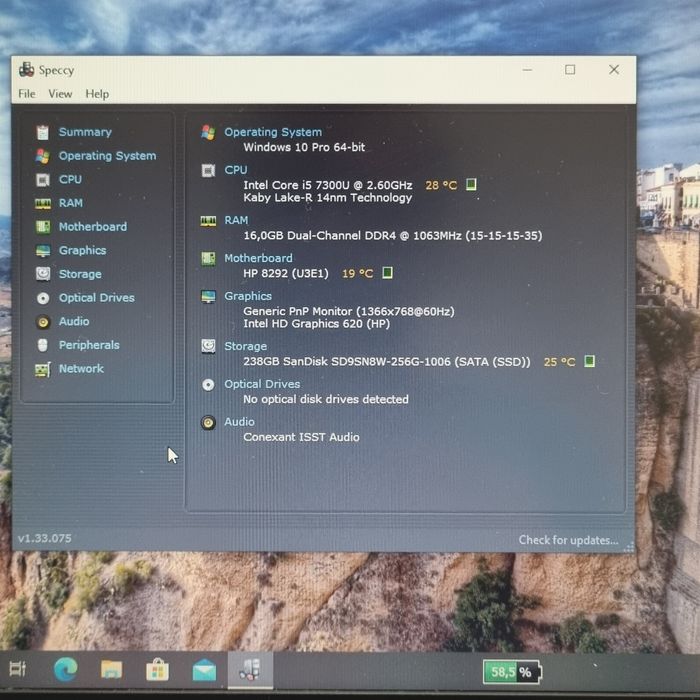Click the Motherboard icon in sidebar

(x=43, y=227)
